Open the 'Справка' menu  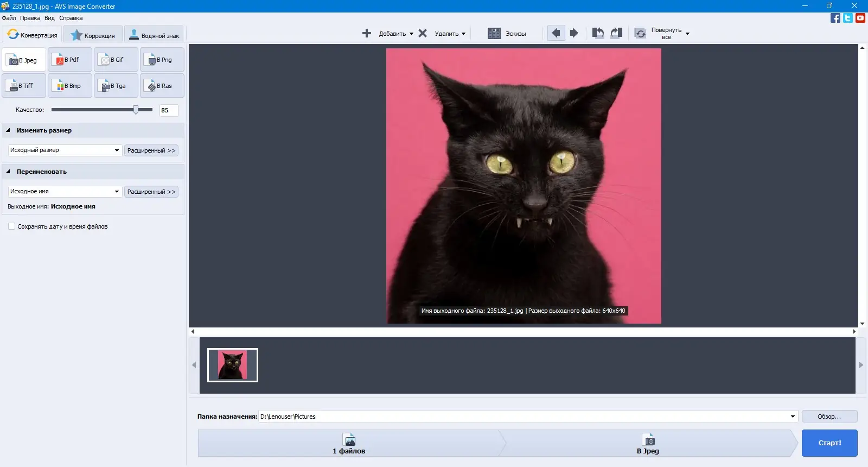[71, 18]
